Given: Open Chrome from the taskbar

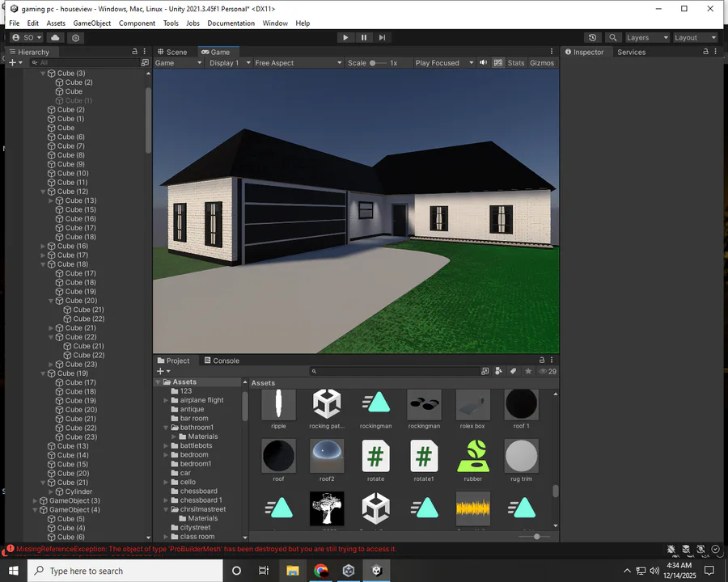Looking at the screenshot, I should pyautogui.click(x=321, y=571).
